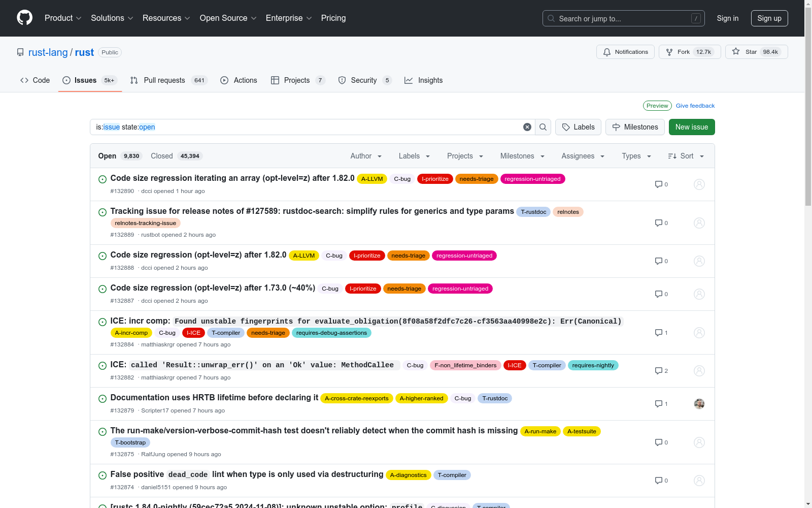The width and height of the screenshot is (812, 508).
Task: Open comments for issue #132874
Action: click(x=661, y=481)
